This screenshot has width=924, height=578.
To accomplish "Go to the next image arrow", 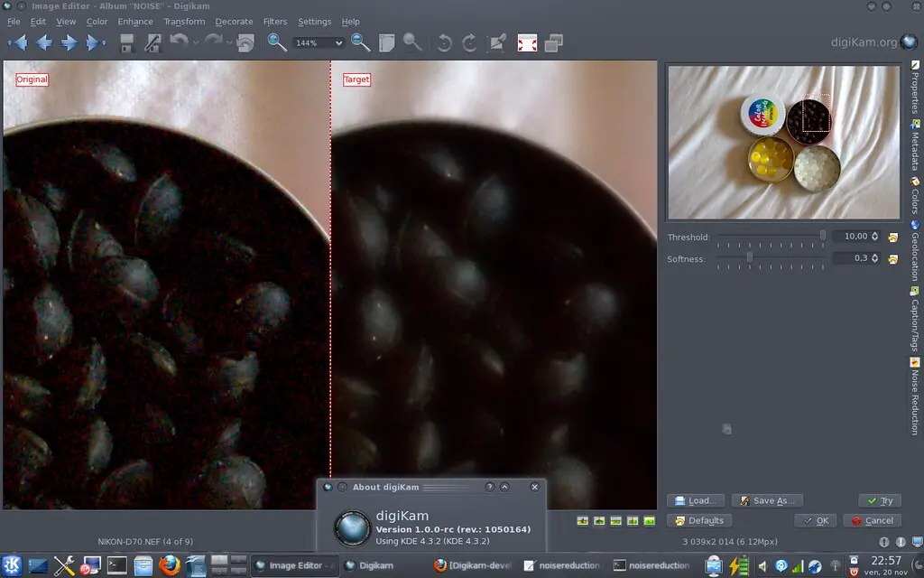I will (x=69, y=42).
